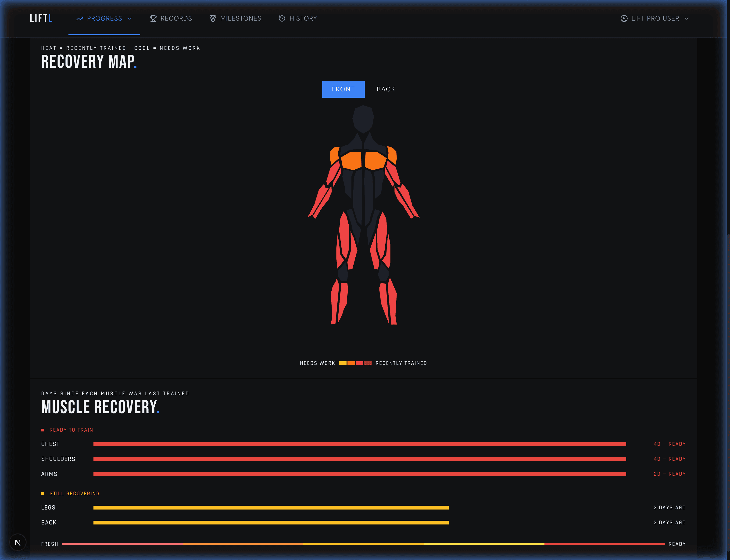Open the Milestones tab
This screenshot has width=730, height=560.
[x=235, y=19]
